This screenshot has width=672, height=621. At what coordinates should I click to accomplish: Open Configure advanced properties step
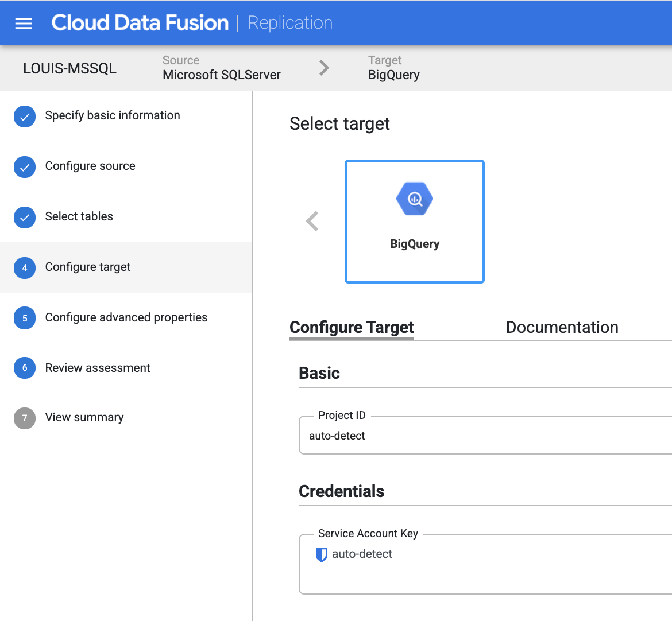(126, 318)
